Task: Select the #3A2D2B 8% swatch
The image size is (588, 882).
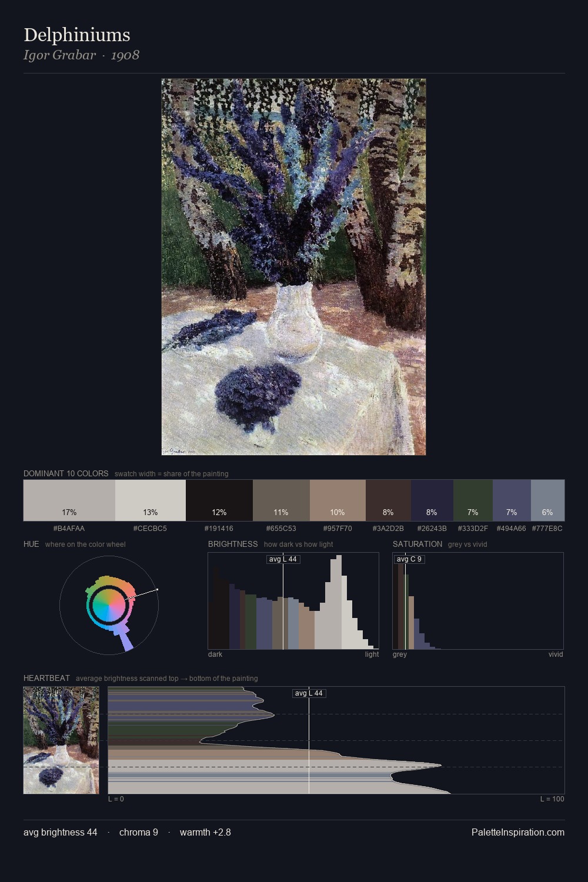Action: (388, 500)
